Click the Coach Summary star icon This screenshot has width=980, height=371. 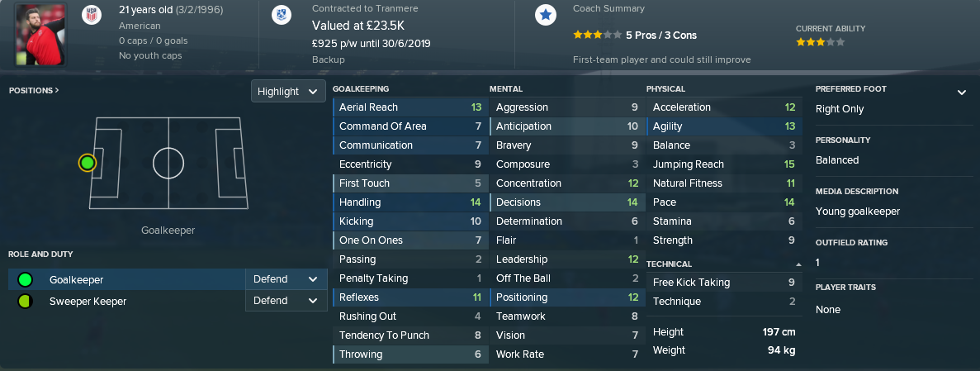click(546, 14)
